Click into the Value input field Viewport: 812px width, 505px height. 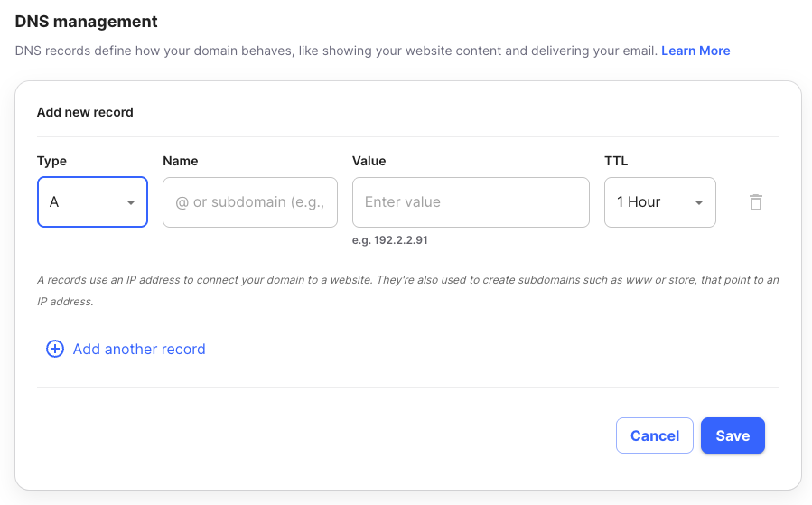471,202
